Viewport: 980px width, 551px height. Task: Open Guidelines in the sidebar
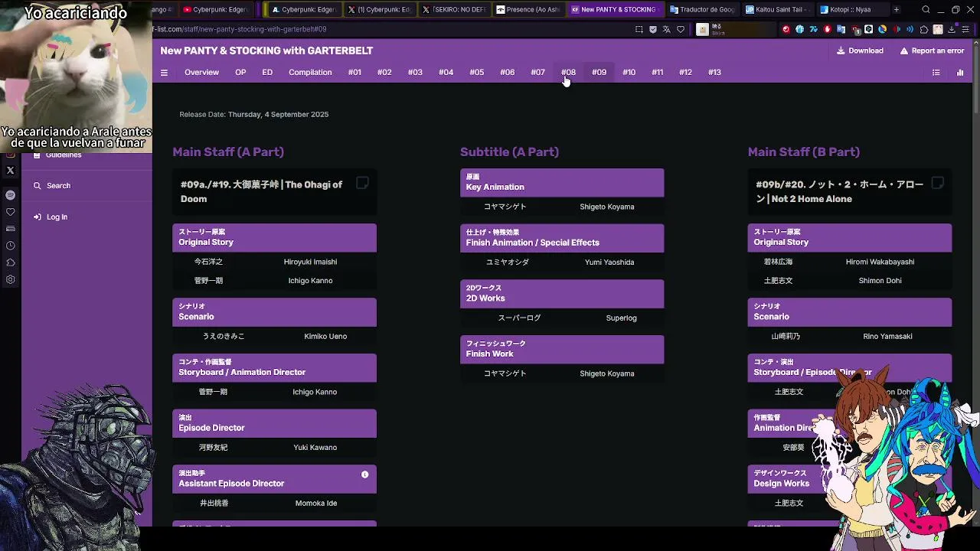(64, 155)
